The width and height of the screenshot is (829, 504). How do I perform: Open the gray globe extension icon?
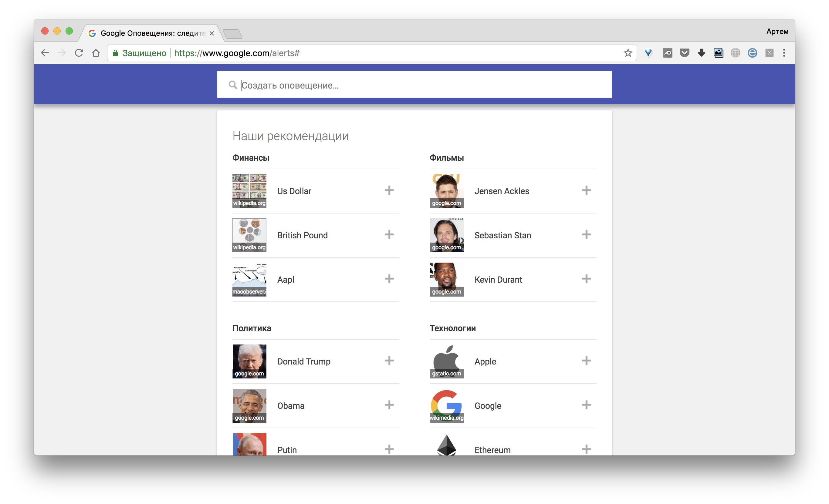[736, 53]
